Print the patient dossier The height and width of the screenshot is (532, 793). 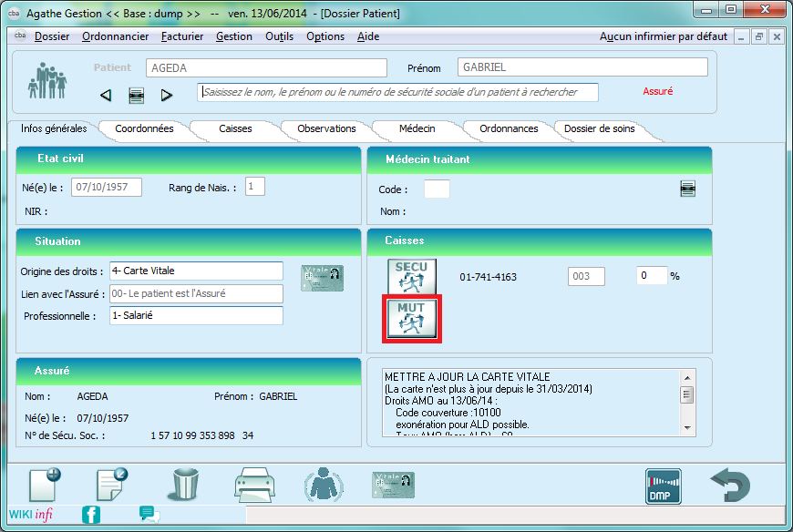pyautogui.click(x=254, y=485)
